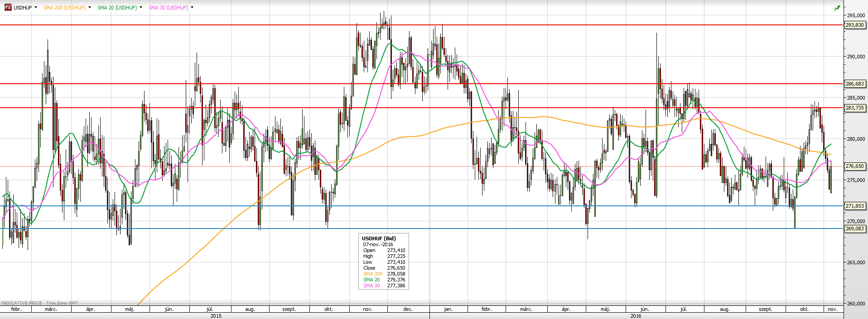Open the USDHUF instrument dropdown arrow
This screenshot has height=319, width=868.
coord(36,7)
